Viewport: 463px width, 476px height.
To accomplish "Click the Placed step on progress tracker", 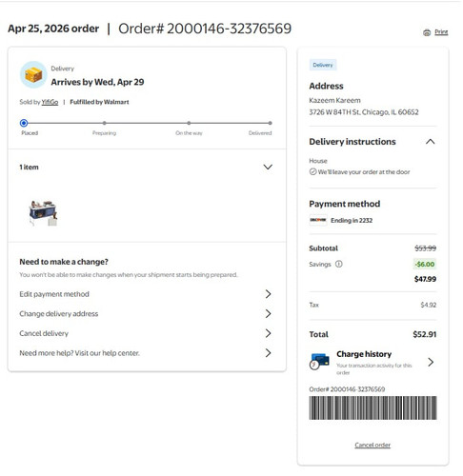I will [x=24, y=123].
